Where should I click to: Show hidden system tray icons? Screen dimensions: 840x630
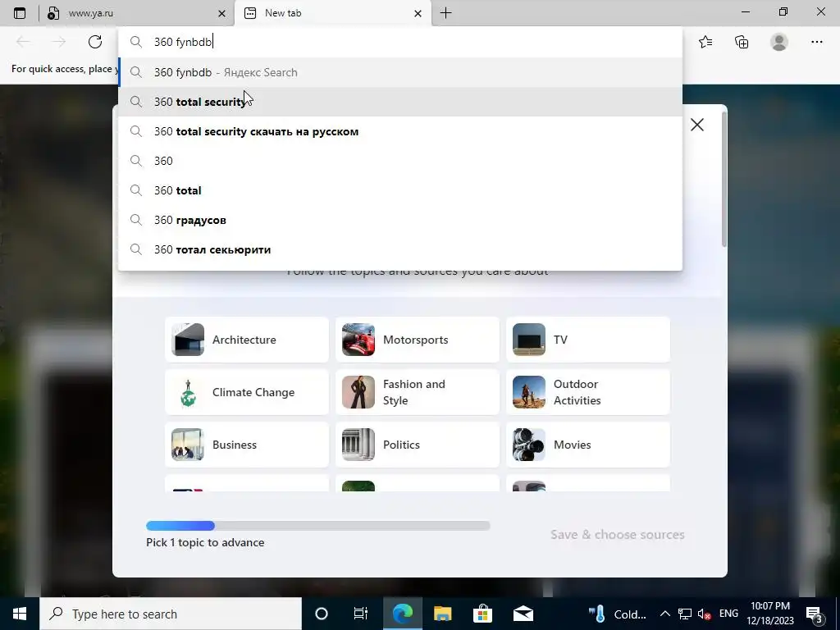point(664,614)
